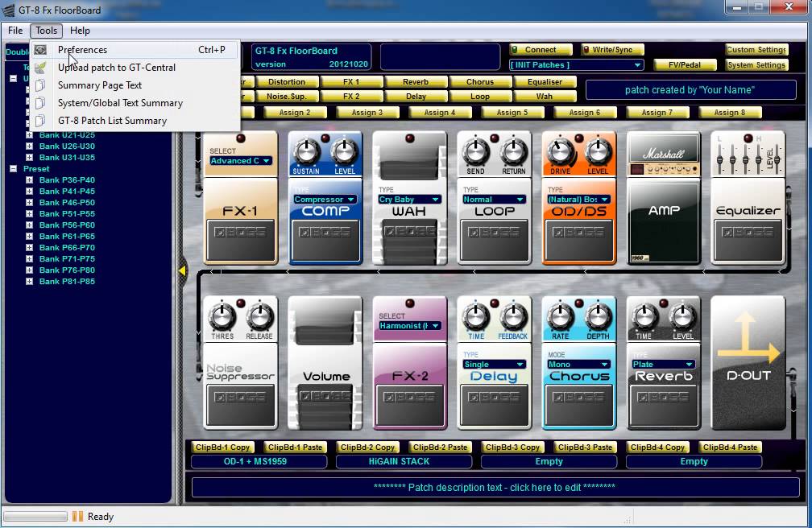
Task: Adjust the Chorus Rate knob
Action: (561, 317)
